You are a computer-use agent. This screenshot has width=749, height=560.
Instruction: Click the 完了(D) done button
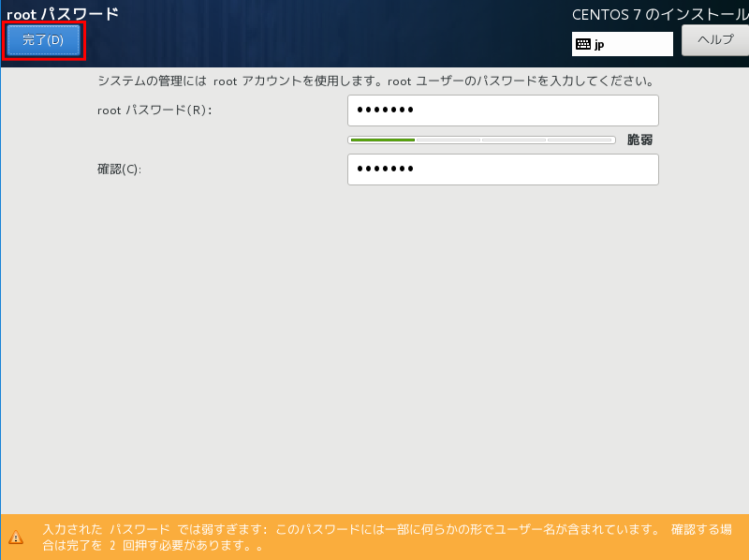tap(43, 40)
